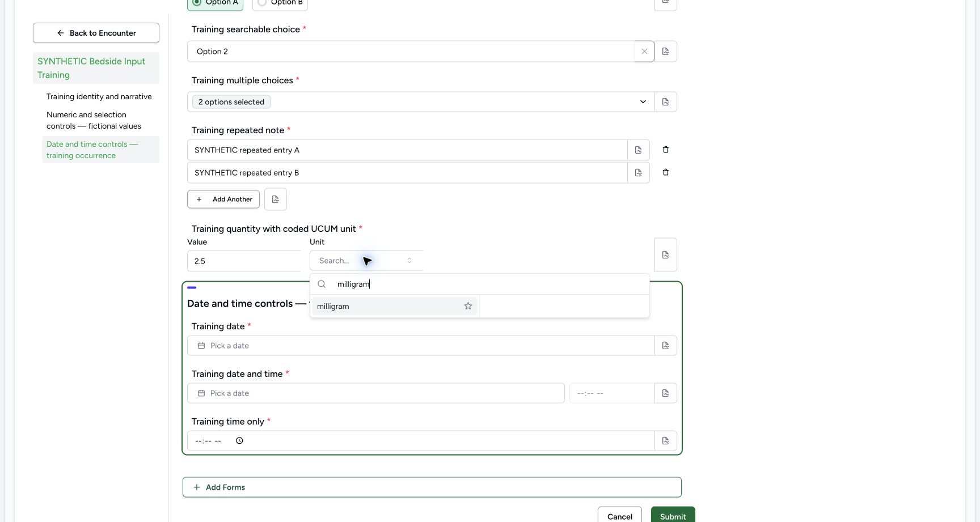980x522 pixels.
Task: Edit SYNTHETIC repeated entry B text field
Action: [x=407, y=173]
